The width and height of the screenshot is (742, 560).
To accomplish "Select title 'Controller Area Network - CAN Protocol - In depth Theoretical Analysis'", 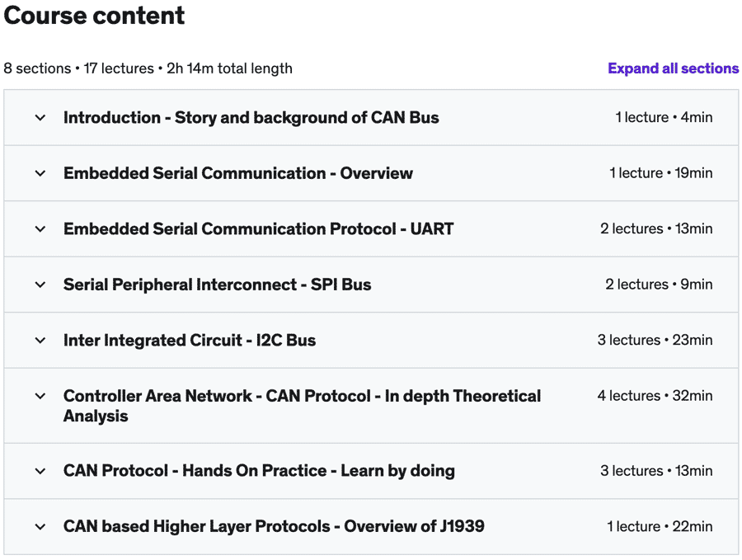I will tap(302, 406).
